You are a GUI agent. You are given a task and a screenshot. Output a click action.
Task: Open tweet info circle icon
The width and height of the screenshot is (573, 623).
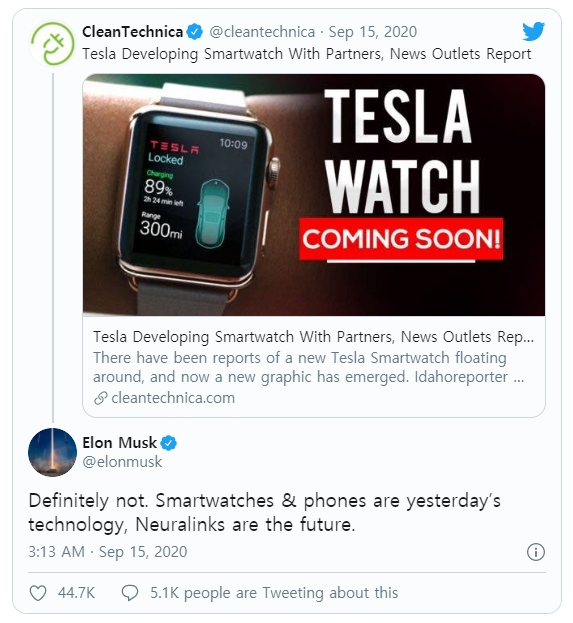point(536,552)
